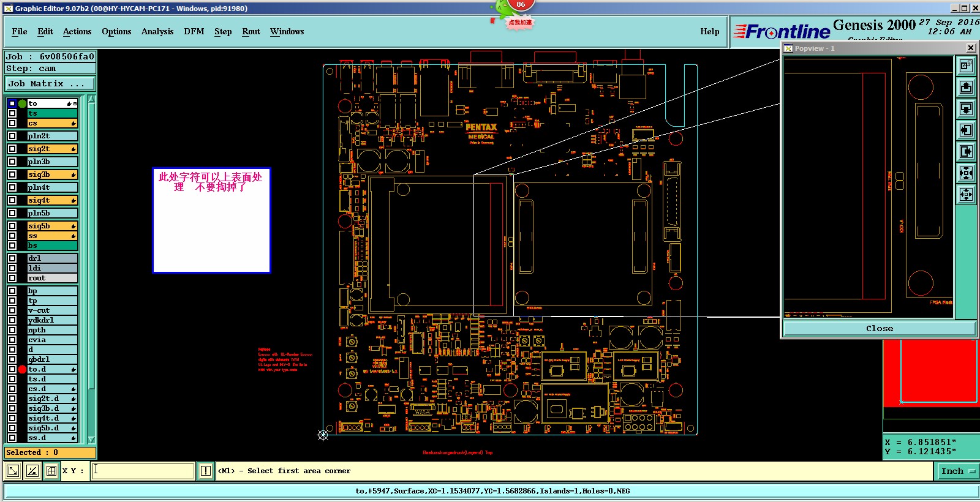Screen dimensions: 980x502
Task: Select the sig4t layer row
Action: coord(53,200)
